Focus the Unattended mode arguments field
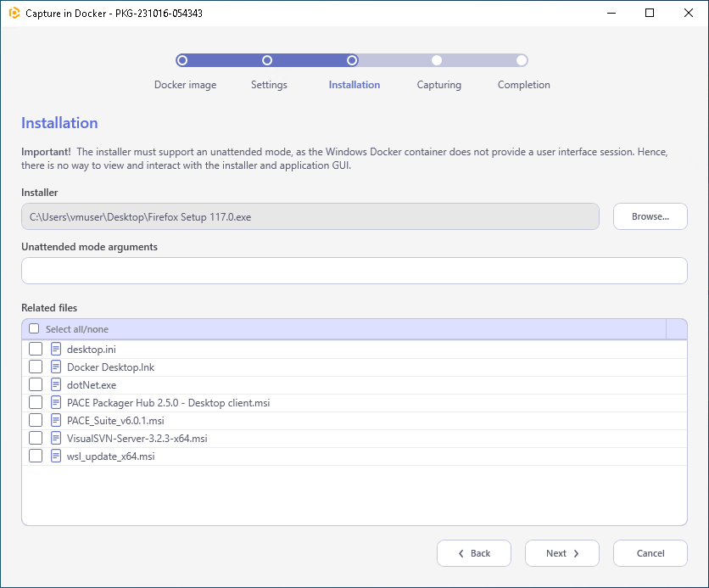Image resolution: width=709 pixels, height=588 pixels. pos(354,271)
